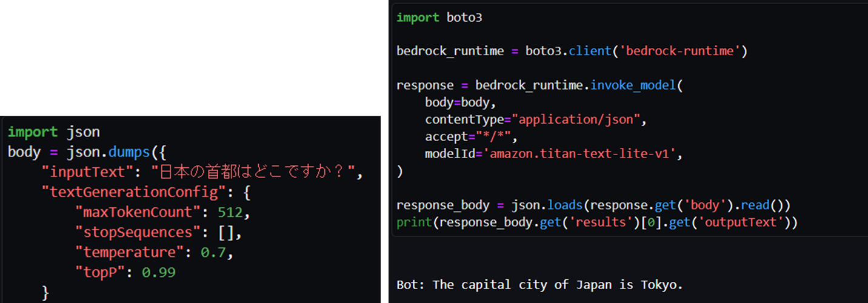
Task: Click the bedrock_runtime variable assignment
Action: [x=572, y=52]
